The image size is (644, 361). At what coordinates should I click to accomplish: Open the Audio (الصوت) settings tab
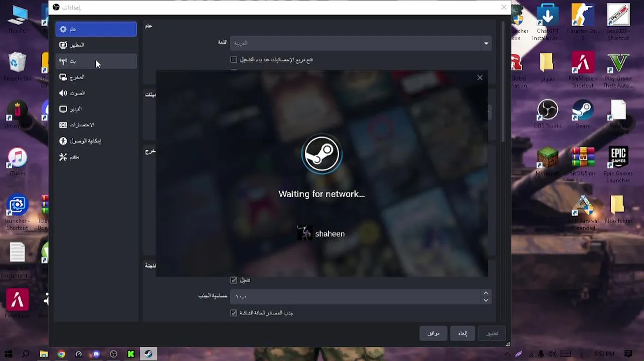[x=96, y=93]
